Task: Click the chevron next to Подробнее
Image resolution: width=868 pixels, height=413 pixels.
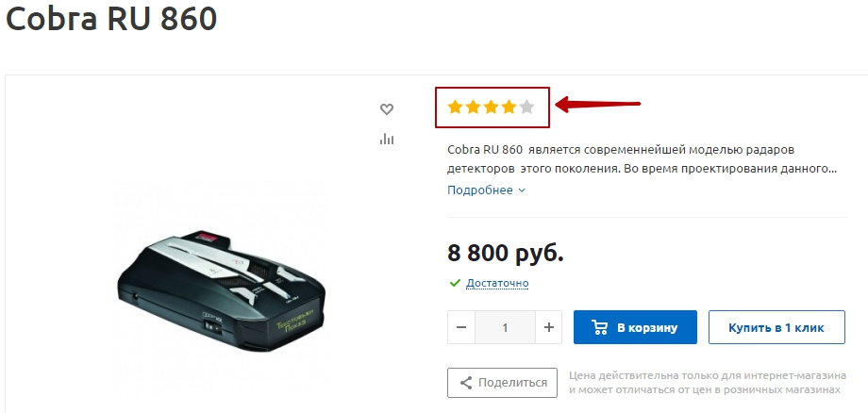Action: [522, 190]
